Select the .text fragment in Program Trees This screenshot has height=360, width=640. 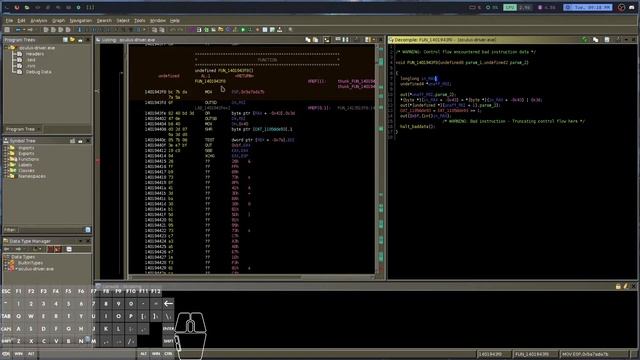(31, 60)
